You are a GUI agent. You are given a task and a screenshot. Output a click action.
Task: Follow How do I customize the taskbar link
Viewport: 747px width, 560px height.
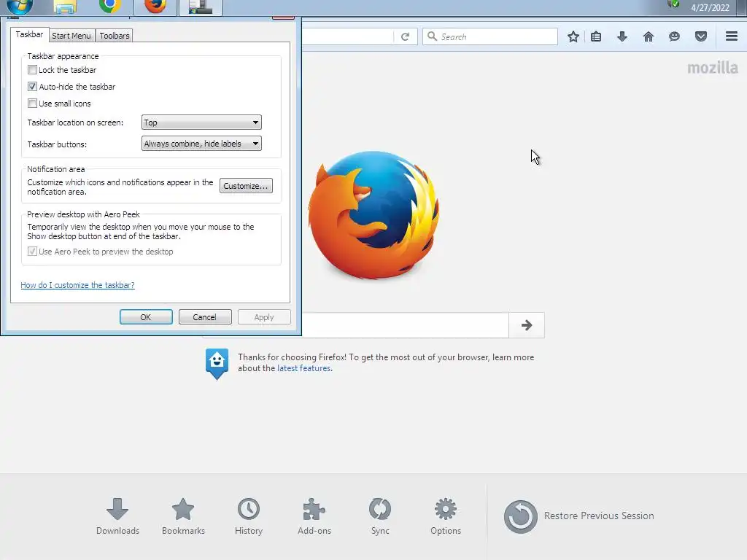coord(77,285)
